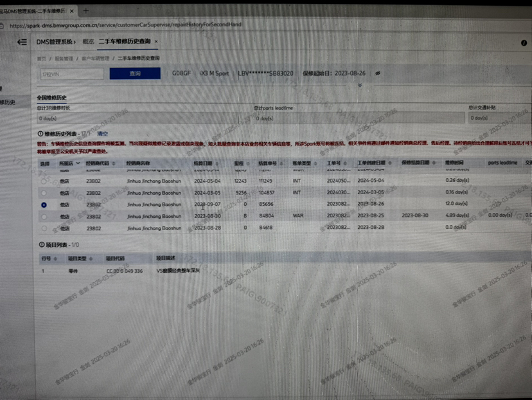Click the WAR bill type cell
The width and height of the screenshot is (532, 400).
(298, 215)
